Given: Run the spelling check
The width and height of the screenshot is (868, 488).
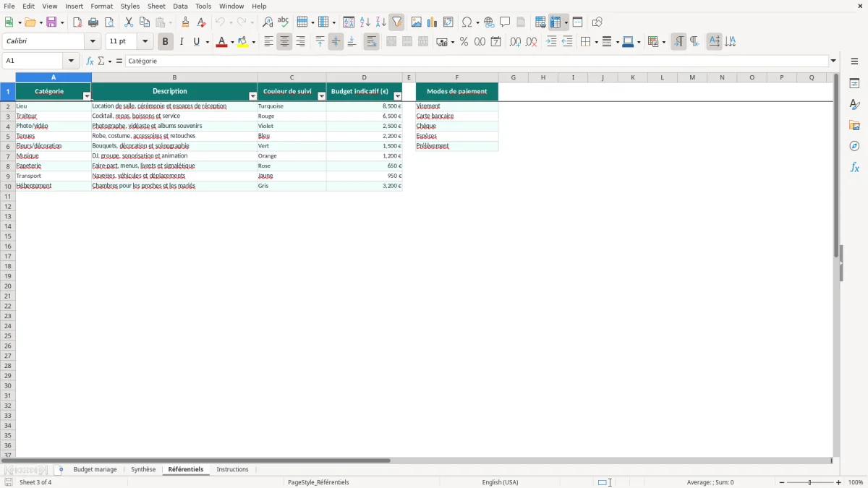Looking at the screenshot, I should [x=284, y=22].
